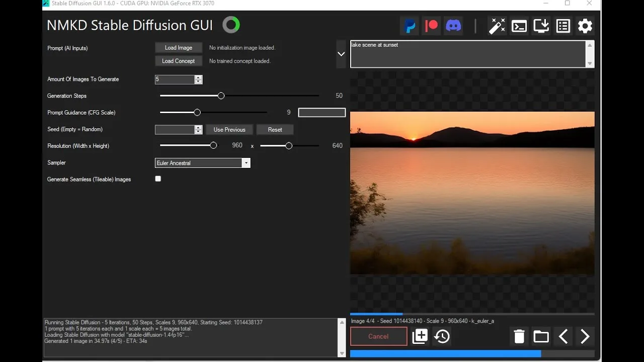Open the output folder icon

click(x=541, y=336)
